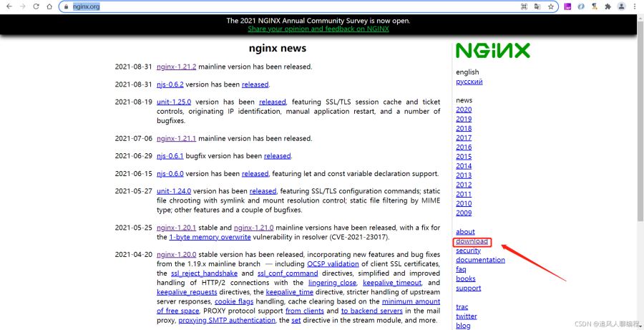Open nginx-1.21.0 mainline link

point(254,228)
